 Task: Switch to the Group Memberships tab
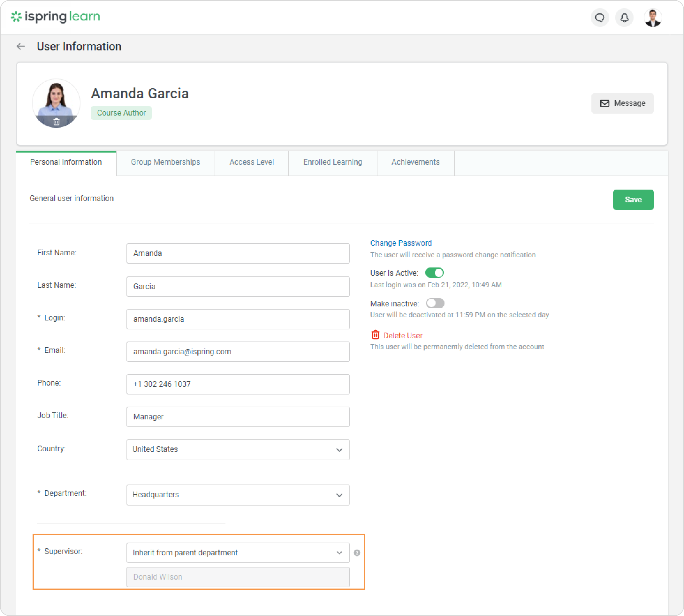tap(166, 162)
